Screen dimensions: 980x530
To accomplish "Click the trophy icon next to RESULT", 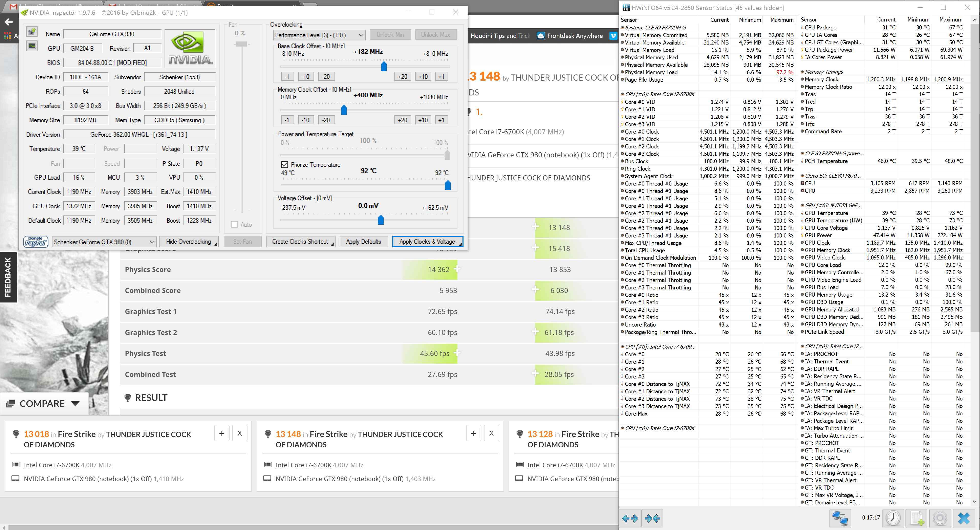I will tap(128, 398).
